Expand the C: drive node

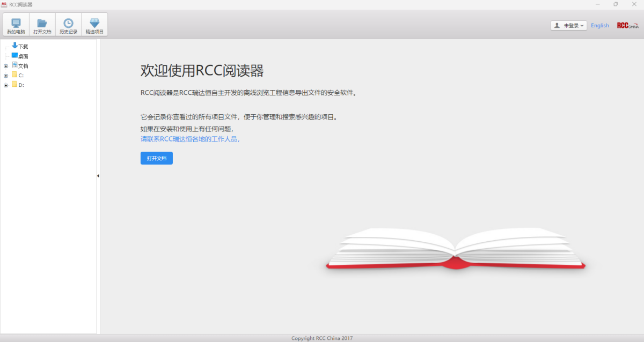click(x=6, y=76)
